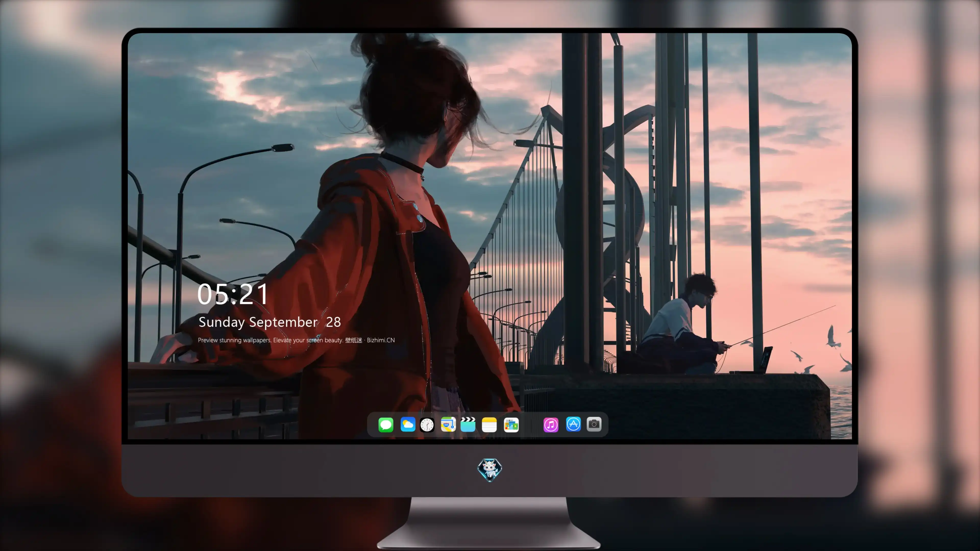Image resolution: width=980 pixels, height=551 pixels.
Task: Open the yellow Notes app
Action: (x=489, y=425)
